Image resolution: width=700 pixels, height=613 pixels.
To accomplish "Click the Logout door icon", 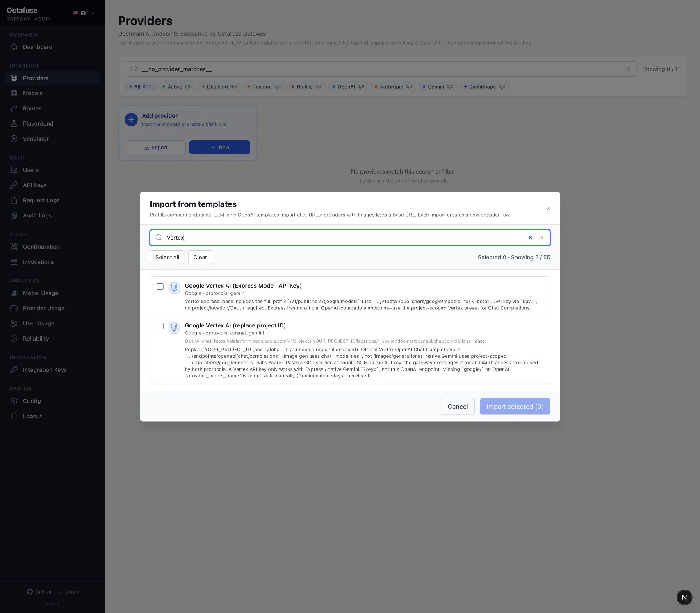I will pos(14,416).
